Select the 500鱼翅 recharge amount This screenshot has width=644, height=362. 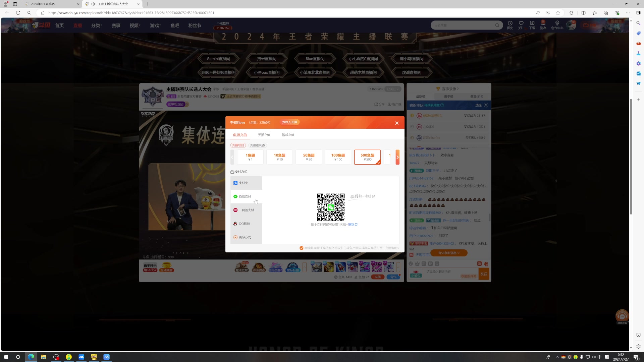[x=367, y=157]
